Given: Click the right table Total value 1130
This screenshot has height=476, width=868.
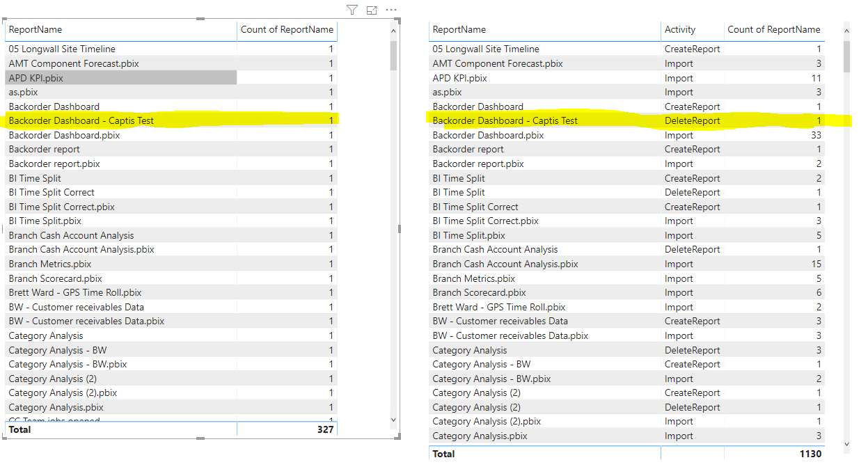Looking at the screenshot, I should coord(810,454).
